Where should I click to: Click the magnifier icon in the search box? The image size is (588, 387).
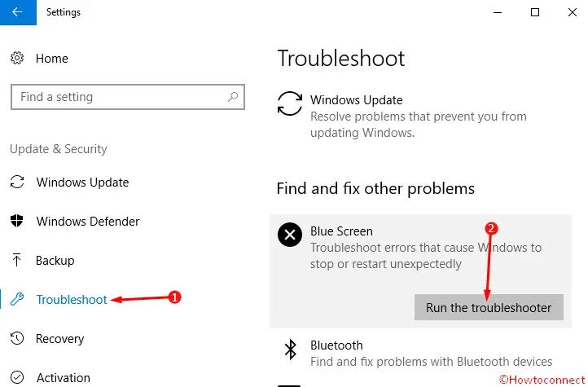click(233, 97)
